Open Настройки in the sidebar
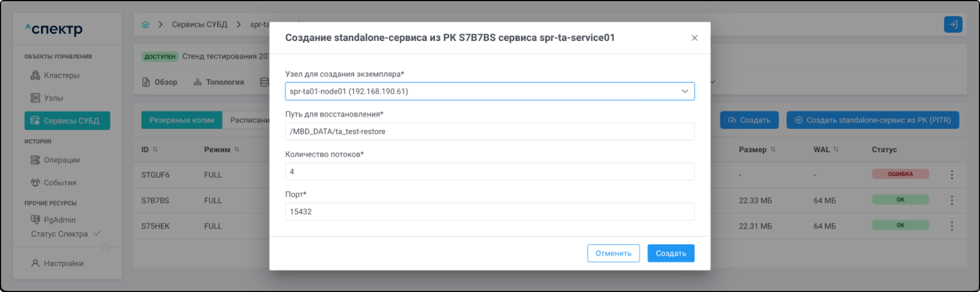This screenshot has height=292, width=980. click(63, 263)
